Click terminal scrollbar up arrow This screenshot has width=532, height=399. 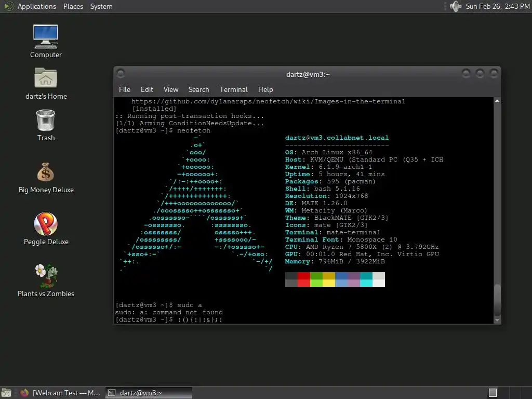point(497,101)
